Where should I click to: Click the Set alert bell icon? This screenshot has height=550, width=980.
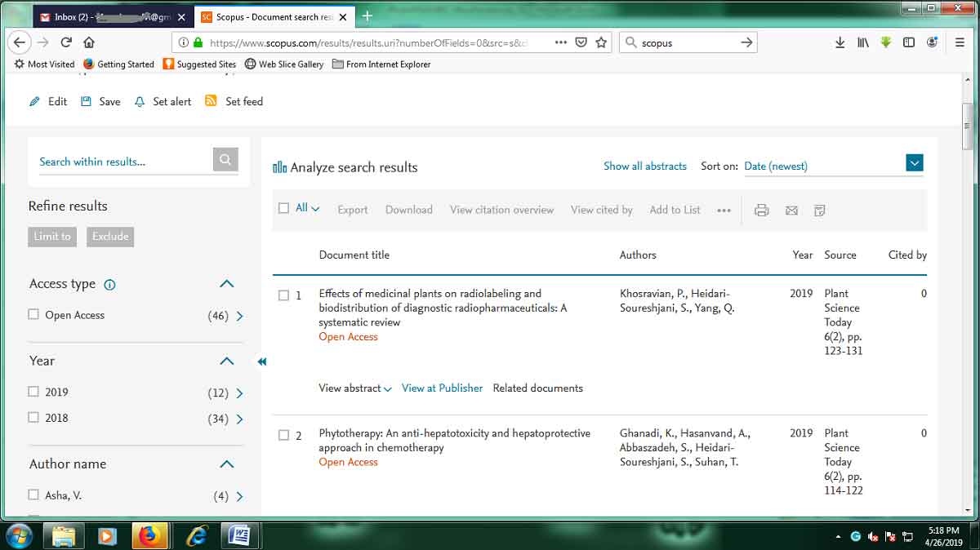tap(140, 102)
